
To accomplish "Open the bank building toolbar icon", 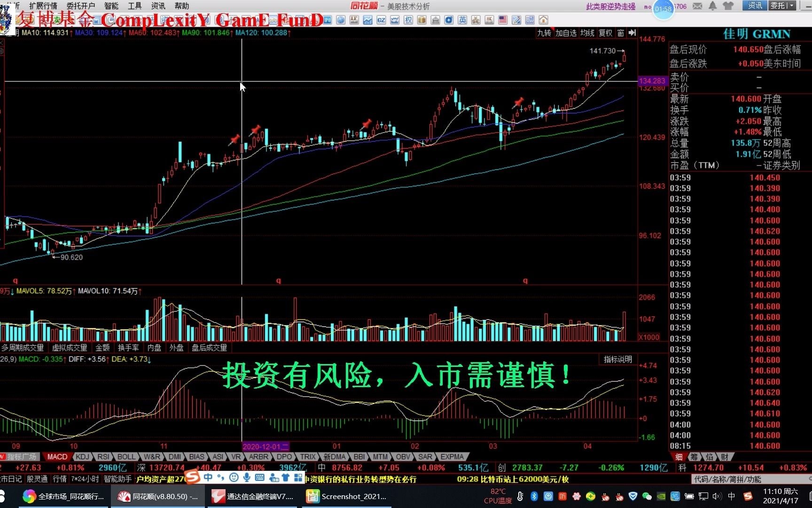I will (436, 20).
